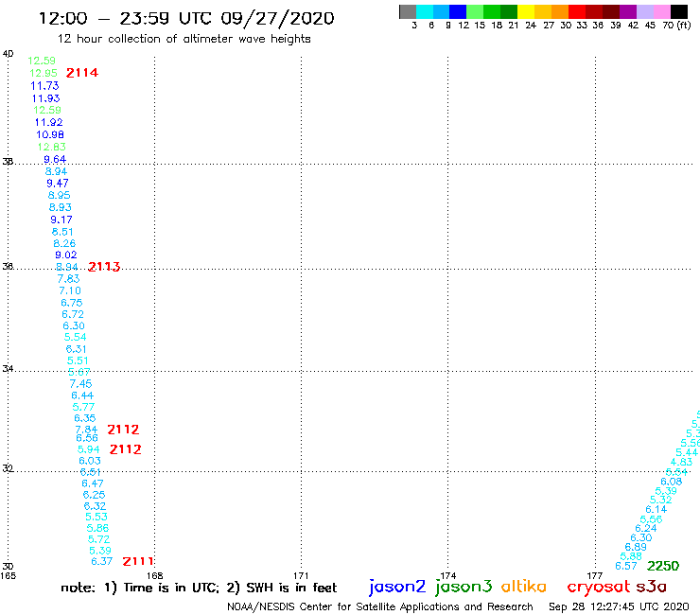The width and height of the screenshot is (700, 615).
Task: Click the orange swatch in the color scale
Action: tap(560, 11)
